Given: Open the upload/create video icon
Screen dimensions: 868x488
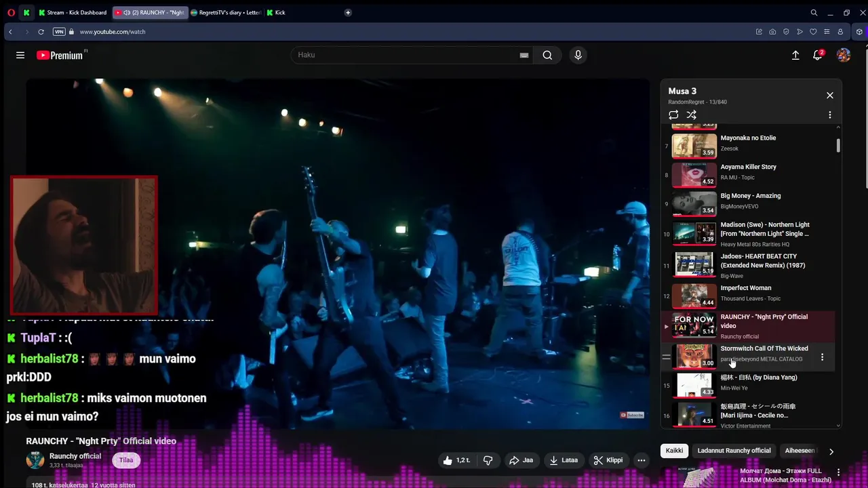Looking at the screenshot, I should tap(795, 56).
